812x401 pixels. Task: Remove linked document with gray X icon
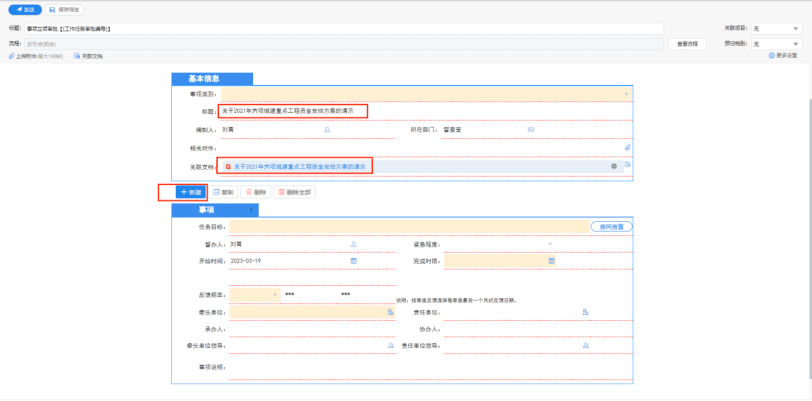coord(614,166)
